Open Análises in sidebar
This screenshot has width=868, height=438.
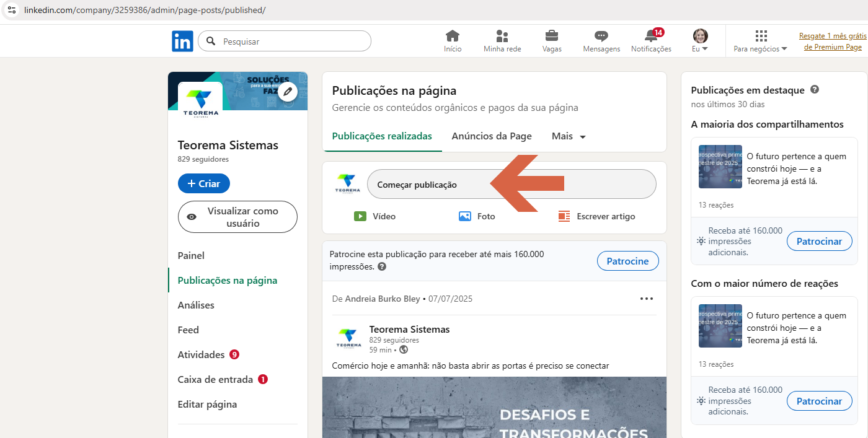tap(196, 305)
